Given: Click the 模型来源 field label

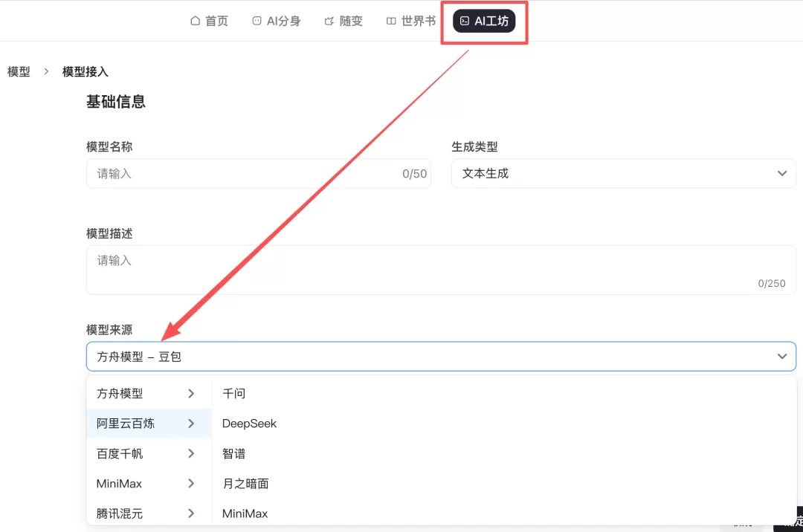Looking at the screenshot, I should click(109, 330).
